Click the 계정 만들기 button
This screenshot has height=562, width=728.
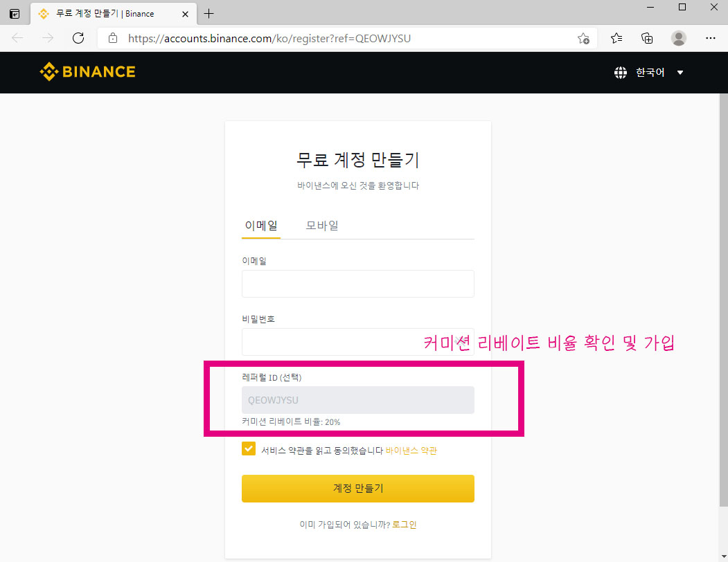tap(357, 489)
